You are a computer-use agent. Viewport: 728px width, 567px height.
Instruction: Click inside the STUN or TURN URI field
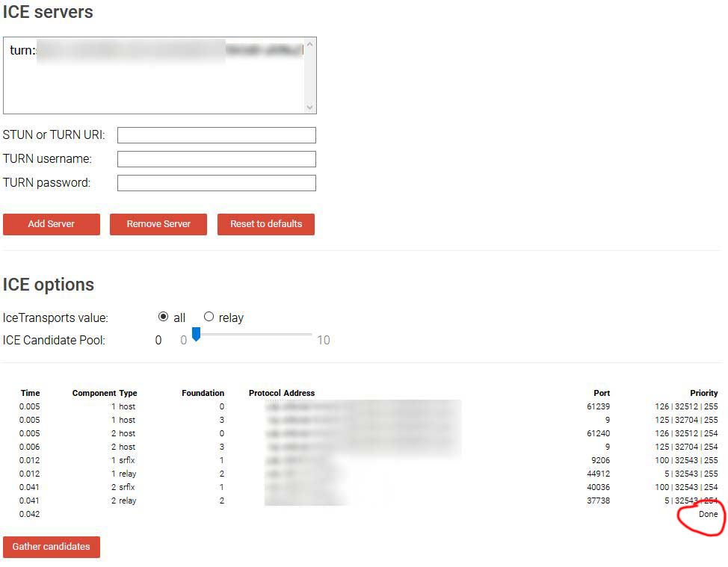[x=216, y=135]
